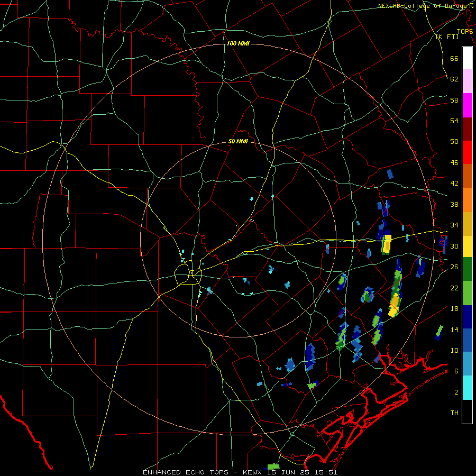
Task: Click the legend value 46
Action: pyautogui.click(x=454, y=163)
